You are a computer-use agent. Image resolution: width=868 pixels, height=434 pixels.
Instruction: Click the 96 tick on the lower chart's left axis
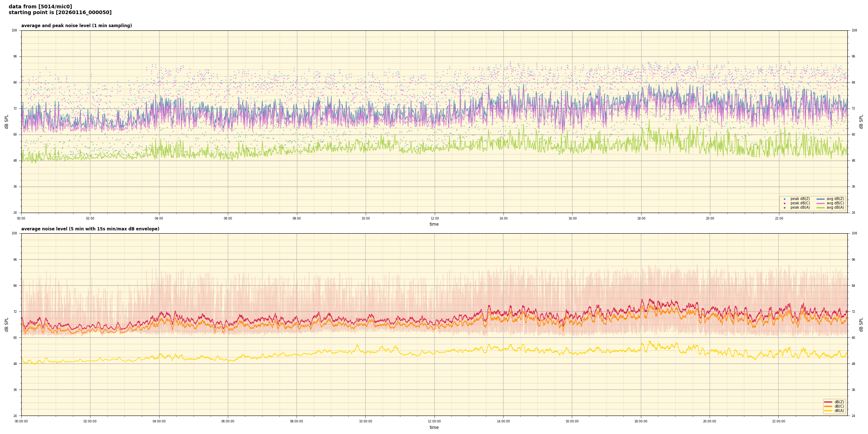[14, 259]
